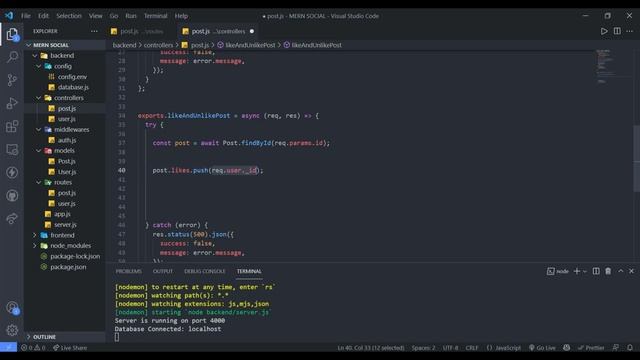This screenshot has height=360, width=640.
Task: Select the TERMINAL panel tab
Action: click(x=249, y=271)
